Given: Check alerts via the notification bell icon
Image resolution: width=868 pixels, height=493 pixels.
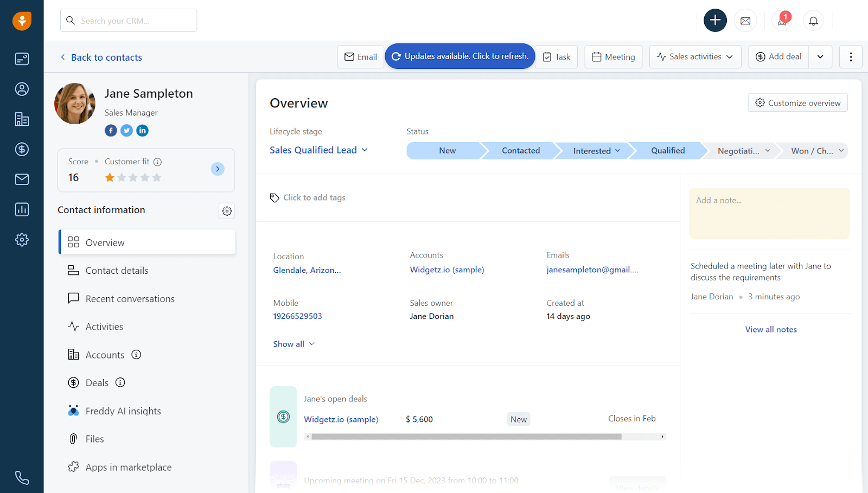Looking at the screenshot, I should 813,21.
